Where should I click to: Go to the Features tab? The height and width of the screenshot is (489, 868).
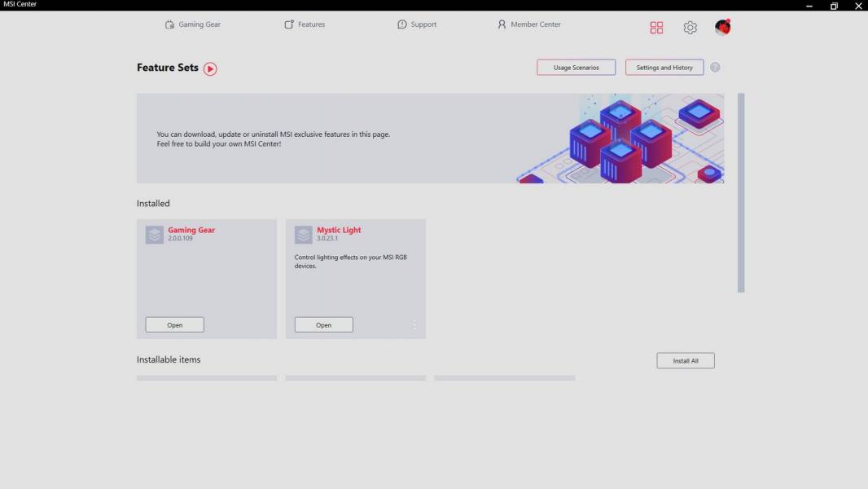pyautogui.click(x=305, y=24)
